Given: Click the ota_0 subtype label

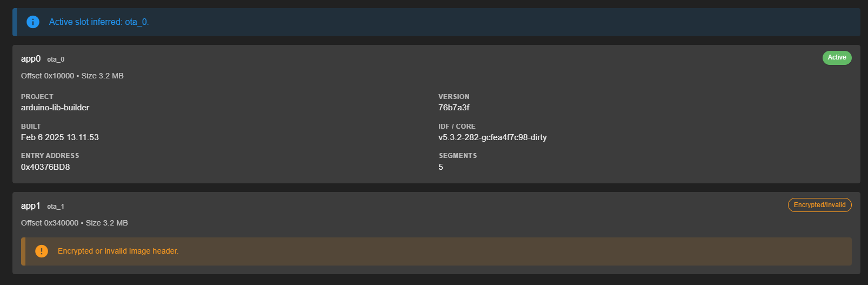Looking at the screenshot, I should [x=56, y=59].
